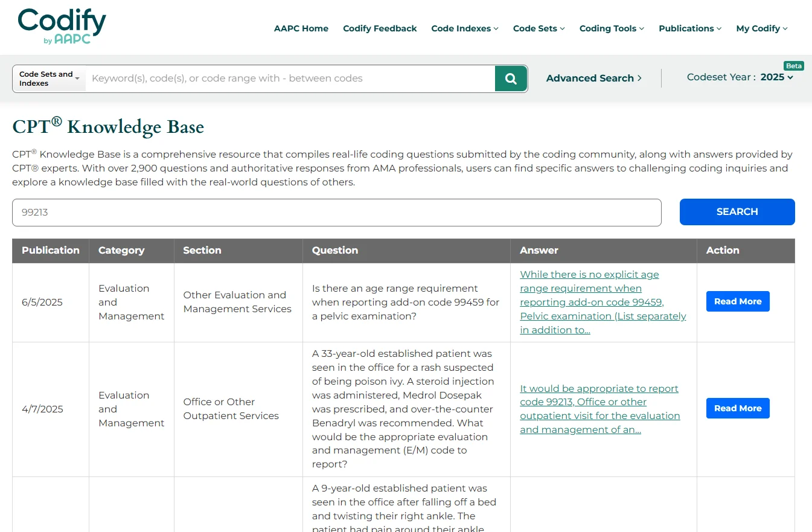Open the Publications menu
This screenshot has height=532, width=812.
click(689, 28)
